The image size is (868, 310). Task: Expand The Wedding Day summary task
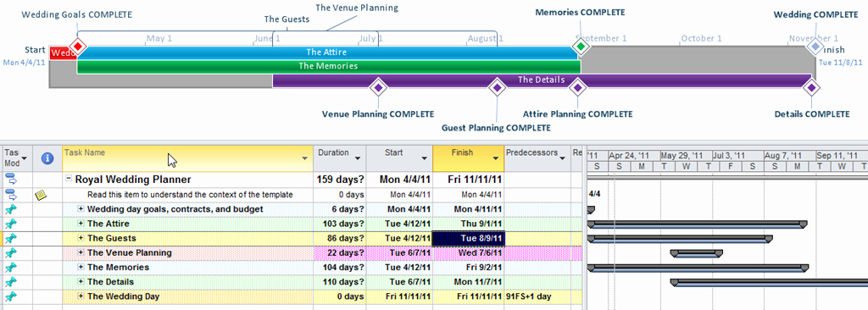[81, 296]
